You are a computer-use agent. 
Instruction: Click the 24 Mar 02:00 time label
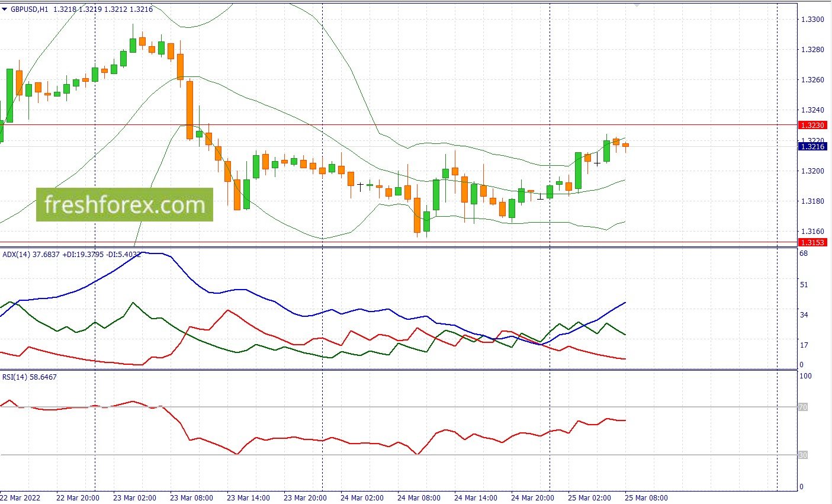point(362,497)
